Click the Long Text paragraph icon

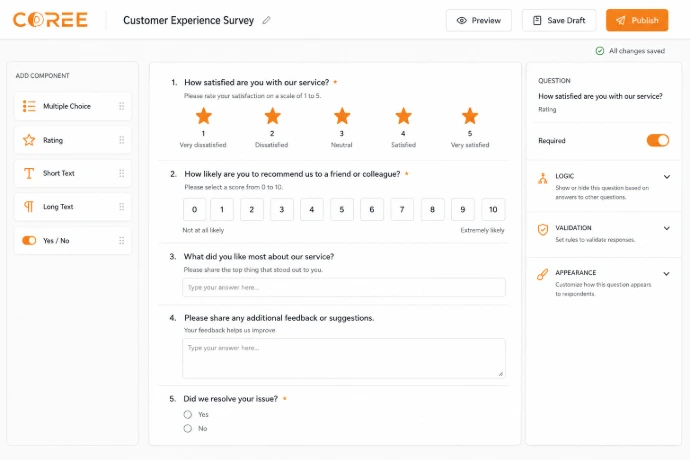coord(29,206)
